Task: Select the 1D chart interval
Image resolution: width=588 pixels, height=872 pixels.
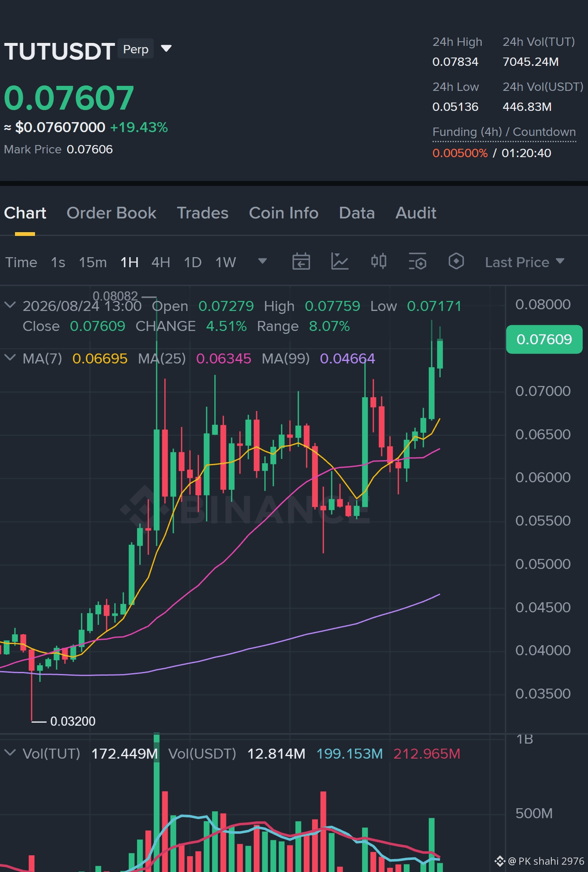Action: coord(193,262)
